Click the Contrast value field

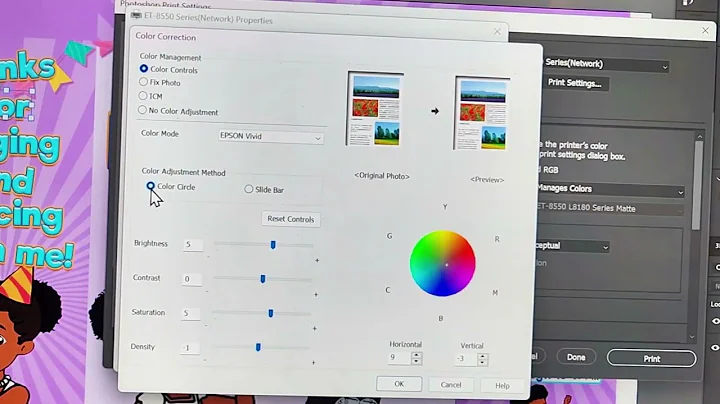pos(191,279)
